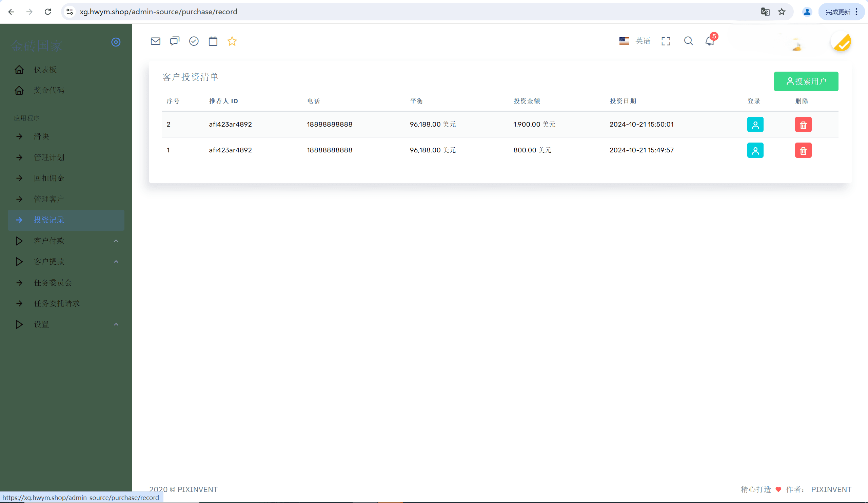Click login icon for record number 2
868x503 pixels.
[755, 125]
